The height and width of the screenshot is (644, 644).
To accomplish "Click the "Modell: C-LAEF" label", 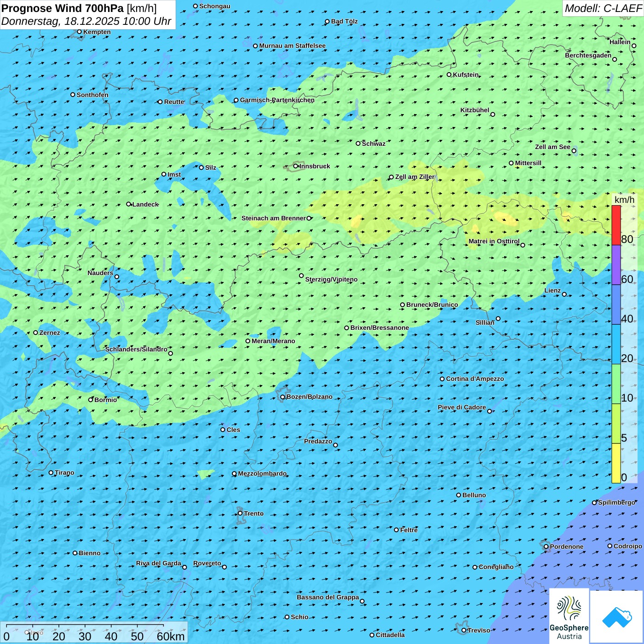I will [x=603, y=8].
